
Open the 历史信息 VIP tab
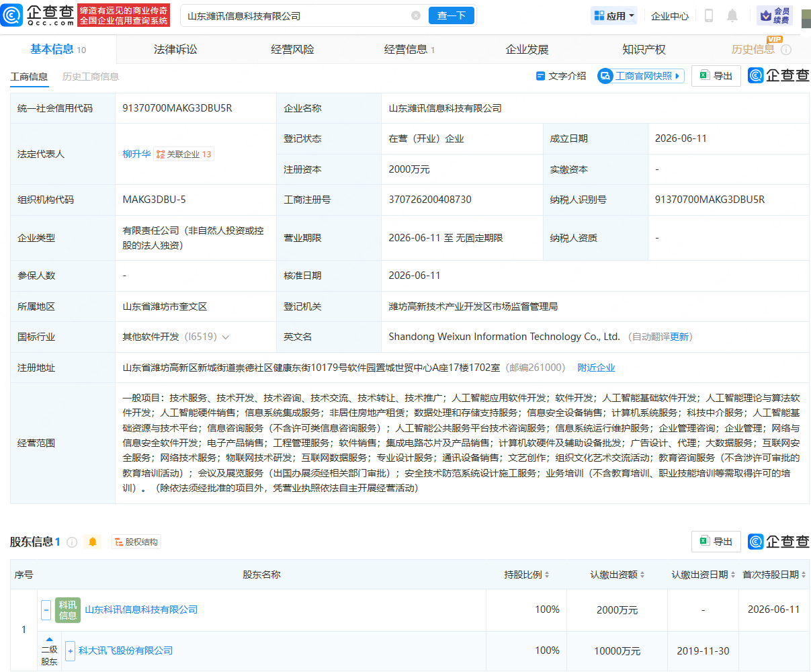(753, 49)
